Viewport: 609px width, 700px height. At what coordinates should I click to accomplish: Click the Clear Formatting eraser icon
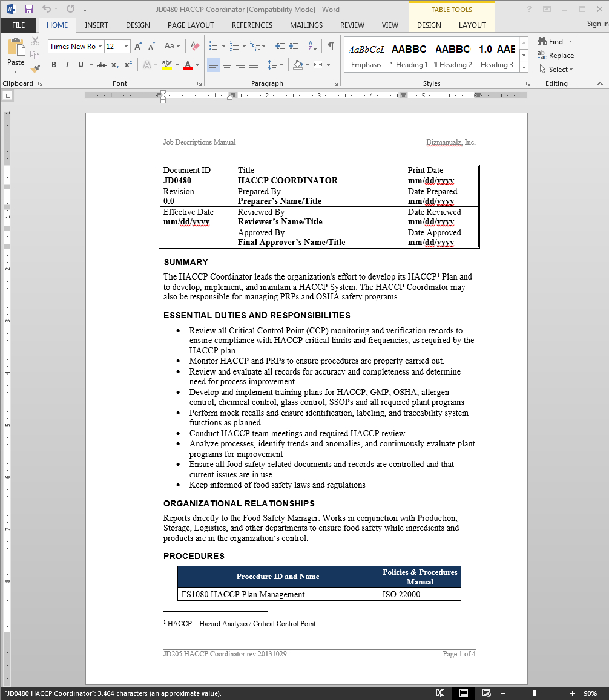(196, 47)
